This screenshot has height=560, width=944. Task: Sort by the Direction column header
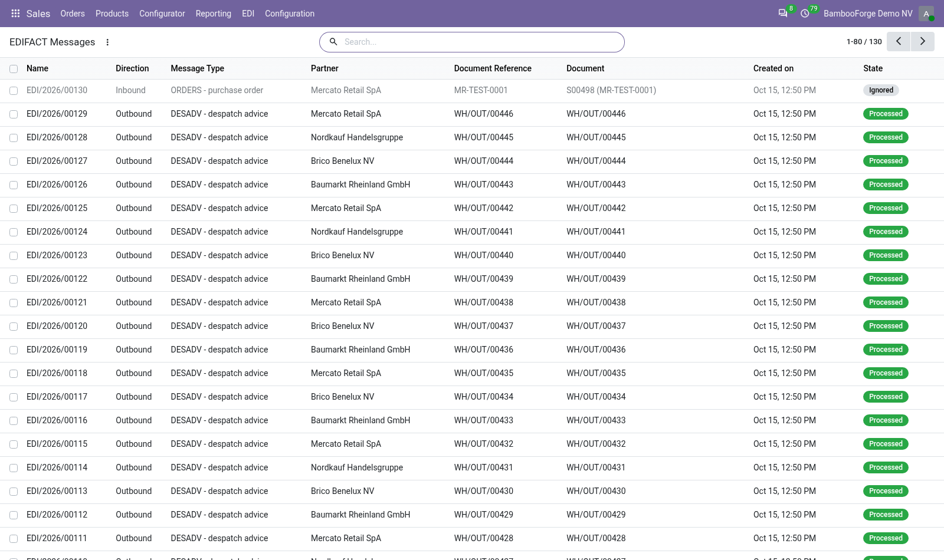pyautogui.click(x=132, y=68)
